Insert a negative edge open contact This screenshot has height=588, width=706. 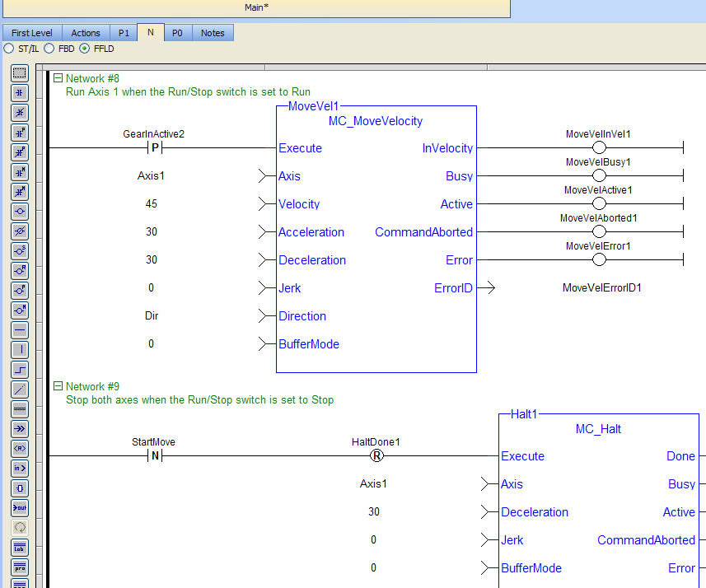[20, 172]
